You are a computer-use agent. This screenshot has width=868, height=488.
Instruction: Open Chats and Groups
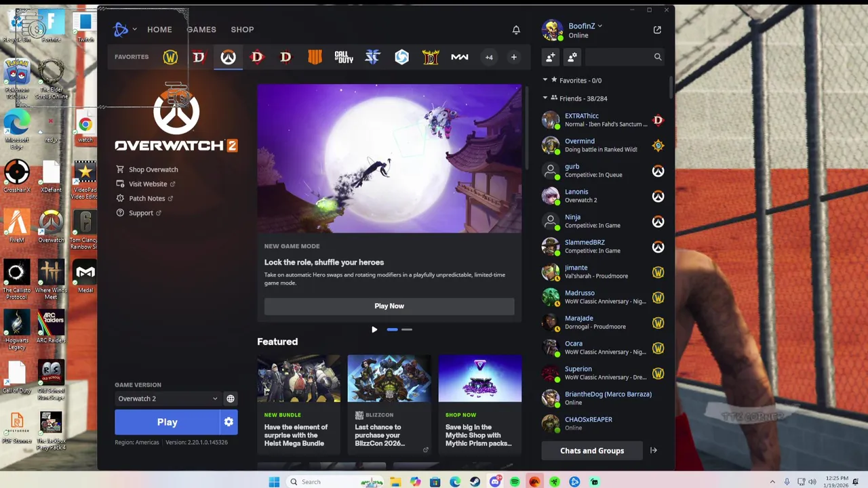(592, 450)
